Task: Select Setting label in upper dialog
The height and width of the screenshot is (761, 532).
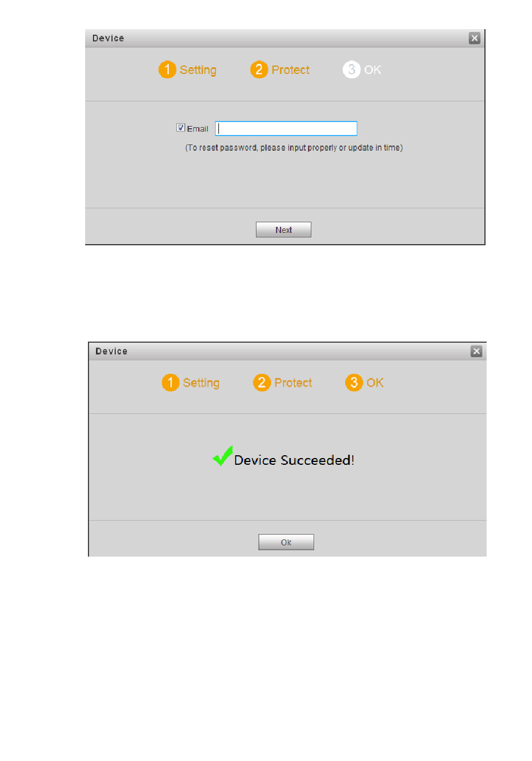Action: click(198, 70)
